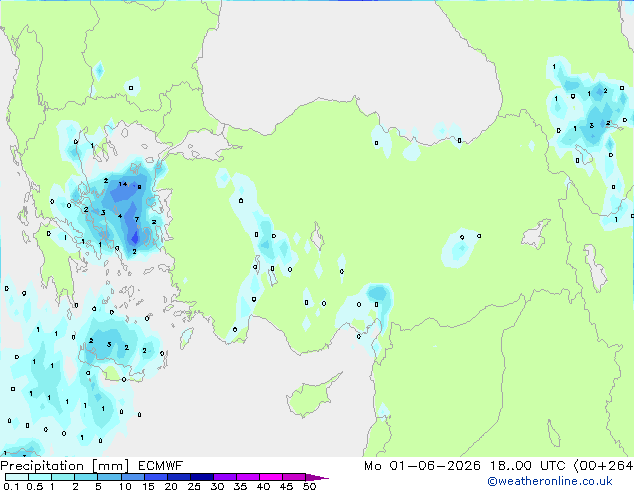
Task: Click the legend label '0.1'
Action: click(x=11, y=486)
